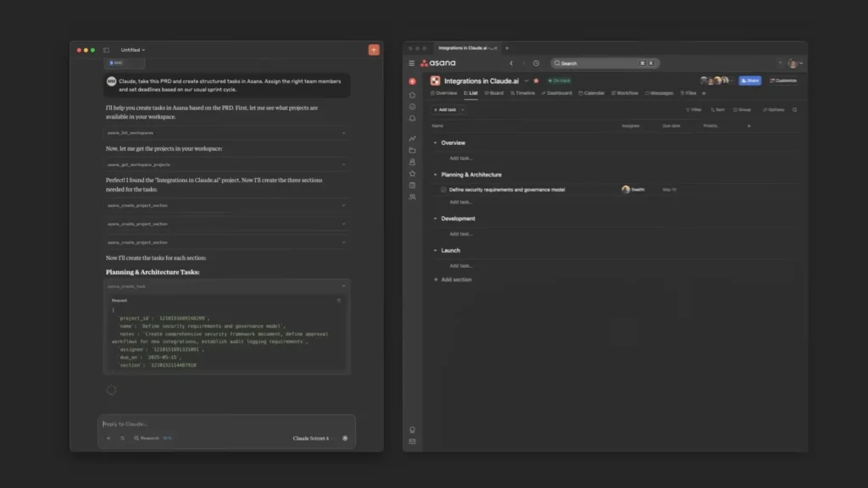The image size is (868, 488).
Task: Click the Asana Search field
Action: point(604,63)
